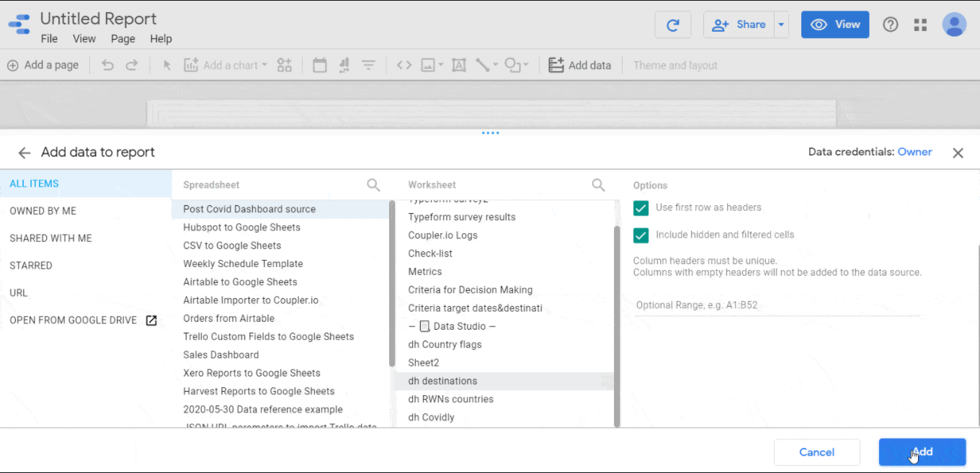Click the Data Studio logo icon

19,25
